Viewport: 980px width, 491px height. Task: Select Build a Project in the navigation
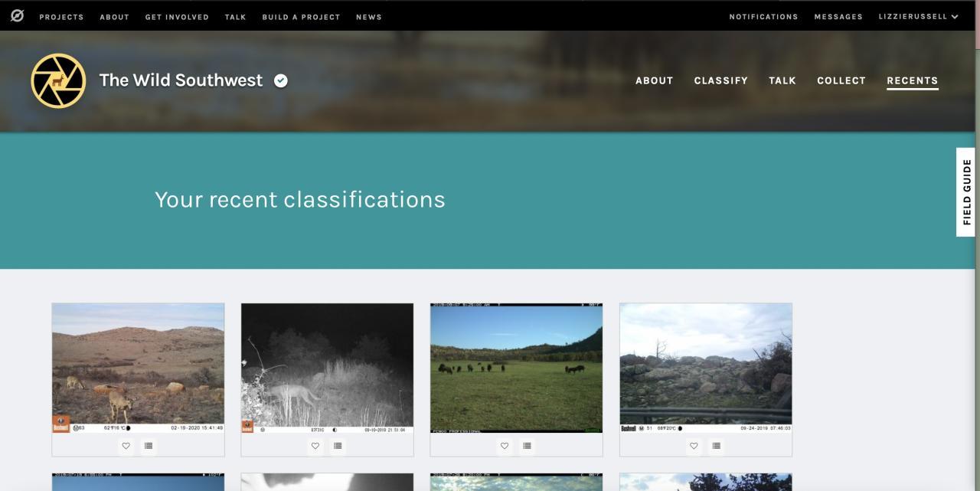coord(301,17)
